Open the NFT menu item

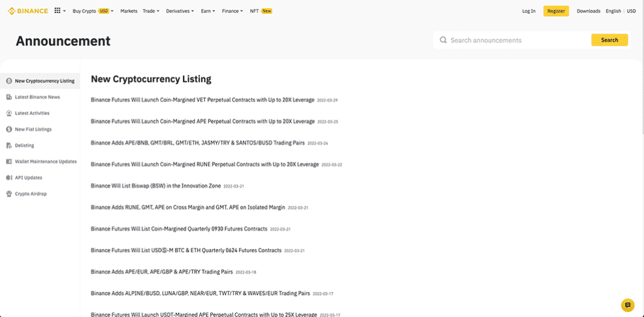tap(261, 11)
